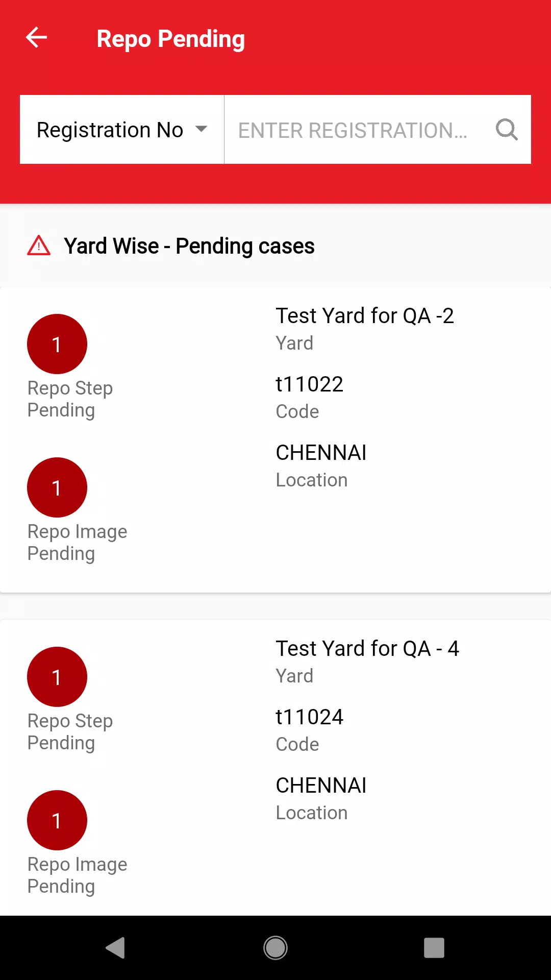Tap Yard Wise - Pending cases heading
This screenshot has height=980, width=551.
point(189,246)
